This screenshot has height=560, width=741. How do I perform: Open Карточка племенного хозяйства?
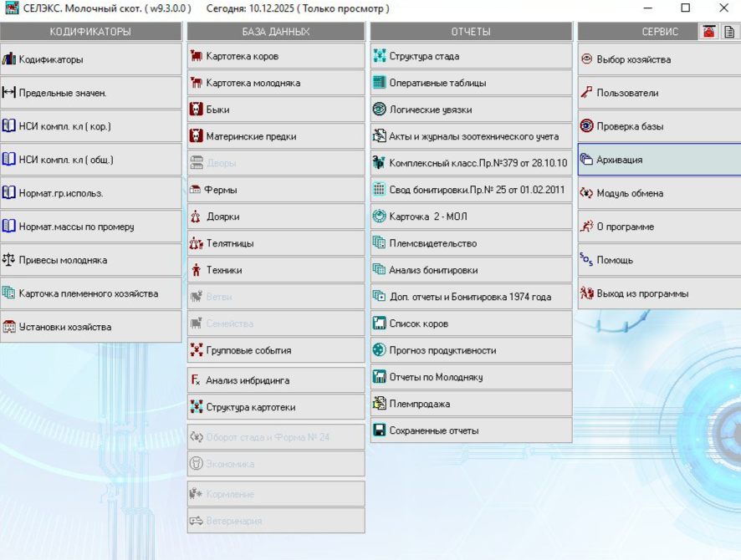[90, 293]
